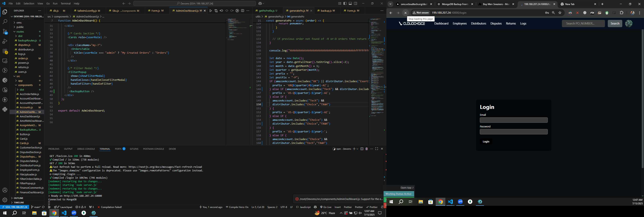644x217 pixels.
Task: Open More Actions menu of AdminDashboard editor group
Action: point(248,11)
